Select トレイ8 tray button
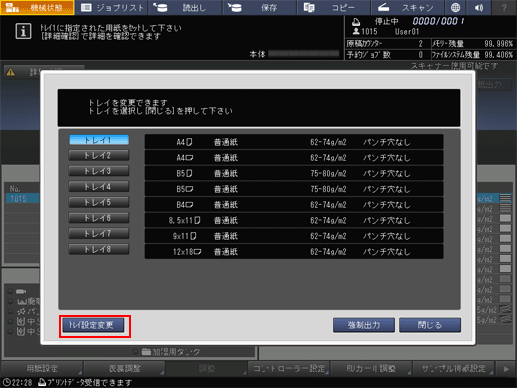 pos(99,249)
